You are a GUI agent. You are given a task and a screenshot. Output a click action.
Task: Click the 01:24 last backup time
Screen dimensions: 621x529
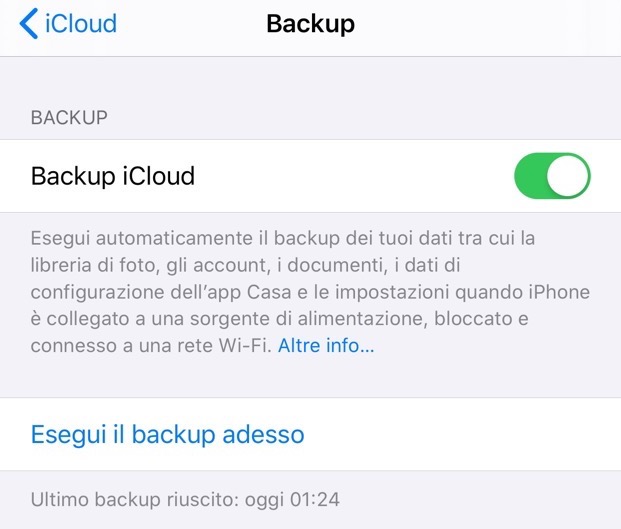coord(315,499)
